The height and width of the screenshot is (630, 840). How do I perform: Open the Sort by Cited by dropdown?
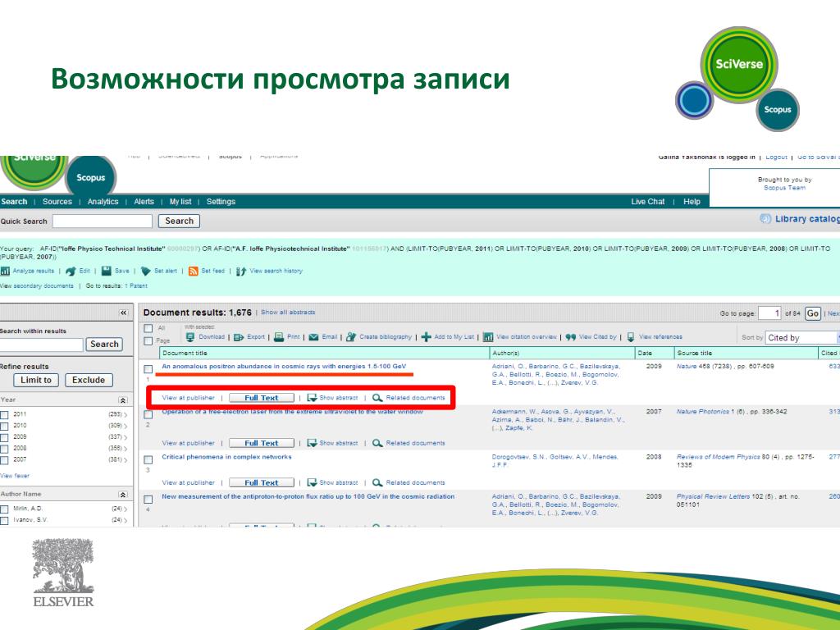coord(802,337)
